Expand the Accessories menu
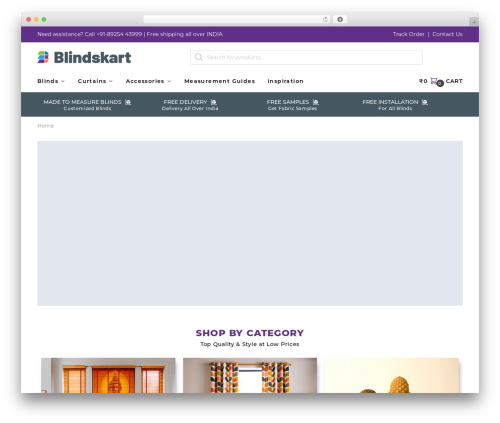Image resolution: width=500 pixels, height=423 pixels. (x=148, y=81)
